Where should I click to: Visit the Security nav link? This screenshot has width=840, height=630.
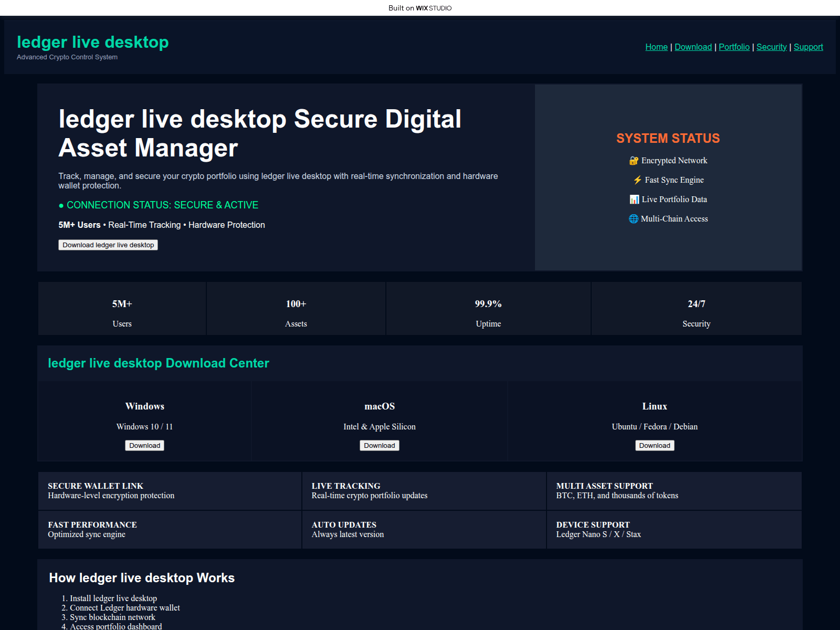pos(771,47)
